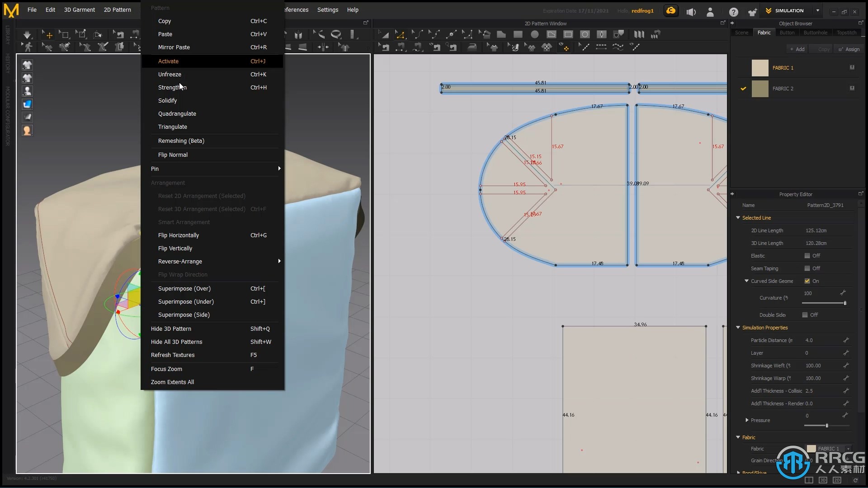Image resolution: width=868 pixels, height=488 pixels.
Task: Click Hide All 3D Patterns entry
Action: pyautogui.click(x=212, y=342)
